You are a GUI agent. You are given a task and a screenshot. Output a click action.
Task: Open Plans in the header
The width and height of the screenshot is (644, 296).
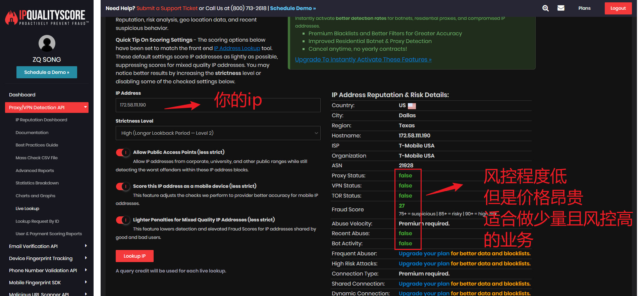[584, 8]
